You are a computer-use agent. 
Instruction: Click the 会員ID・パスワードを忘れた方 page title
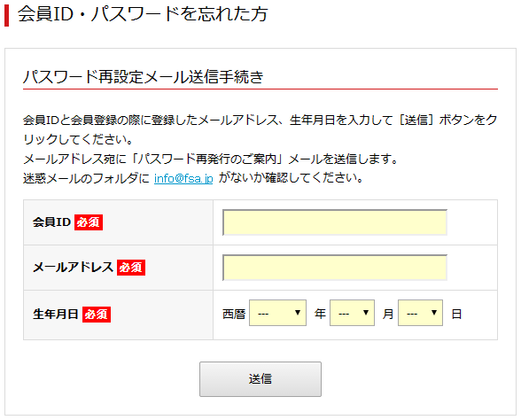143,14
